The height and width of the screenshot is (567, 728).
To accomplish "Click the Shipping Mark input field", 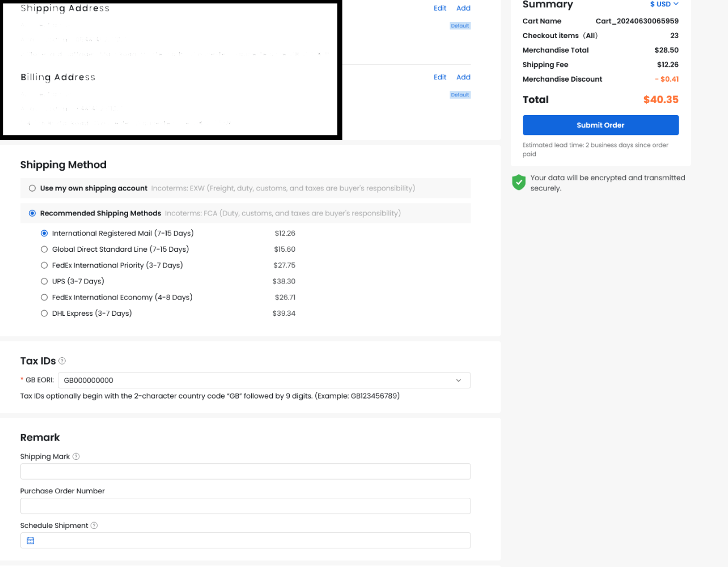I will coord(245,472).
